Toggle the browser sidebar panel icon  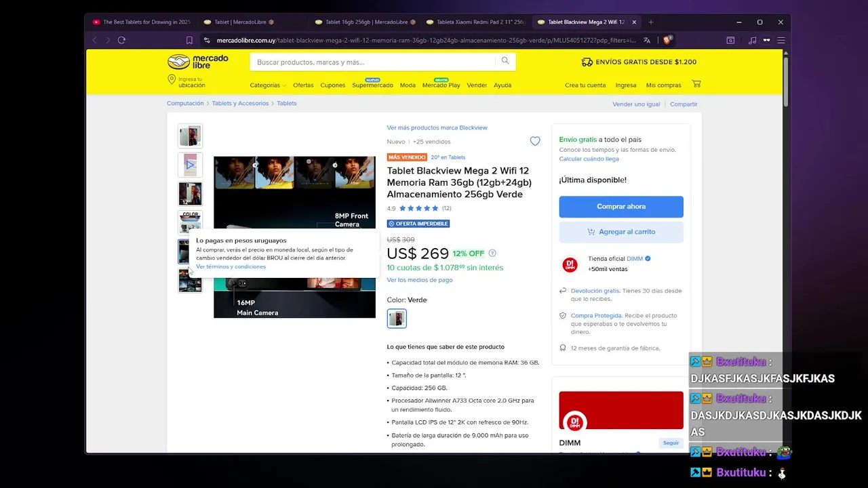(x=730, y=40)
